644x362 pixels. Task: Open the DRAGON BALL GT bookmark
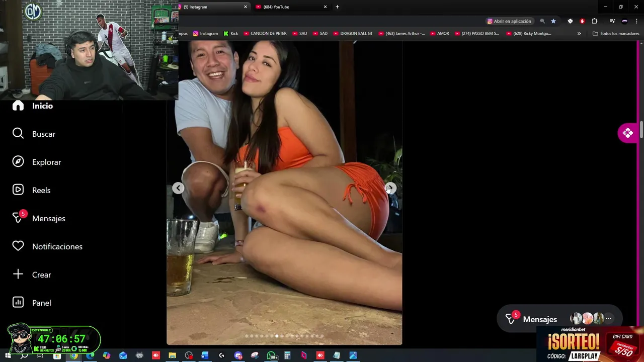pos(353,34)
